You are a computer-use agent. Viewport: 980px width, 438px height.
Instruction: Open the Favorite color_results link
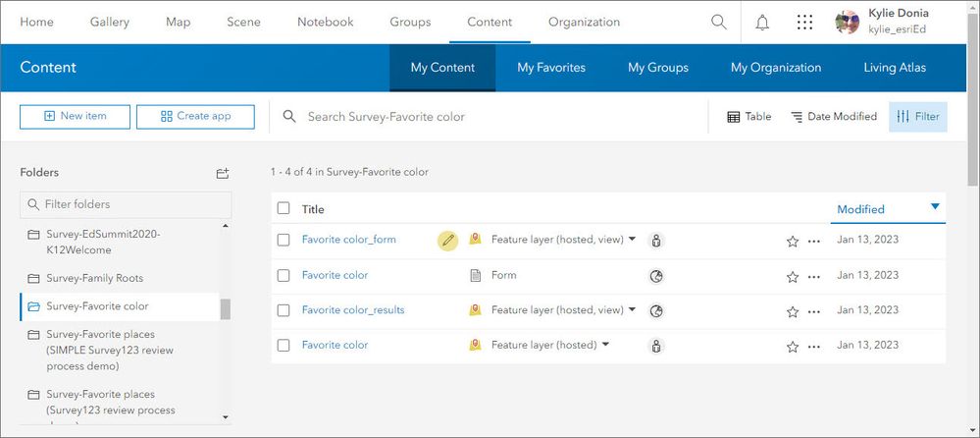353,310
